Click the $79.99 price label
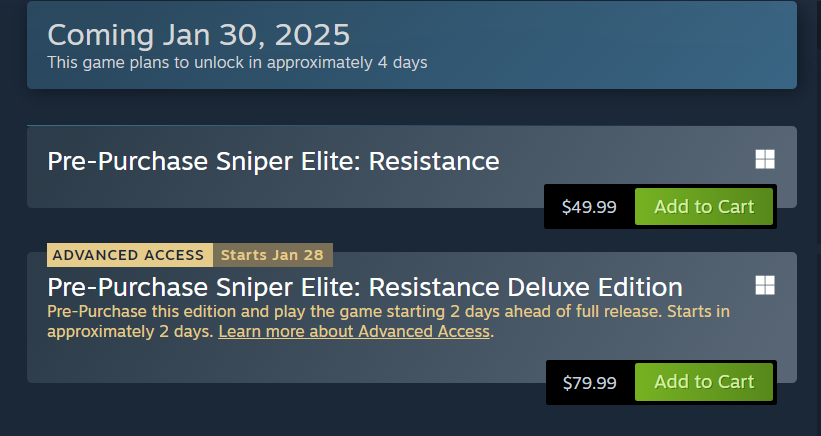Viewport: 821px width, 436px height. 589,383
